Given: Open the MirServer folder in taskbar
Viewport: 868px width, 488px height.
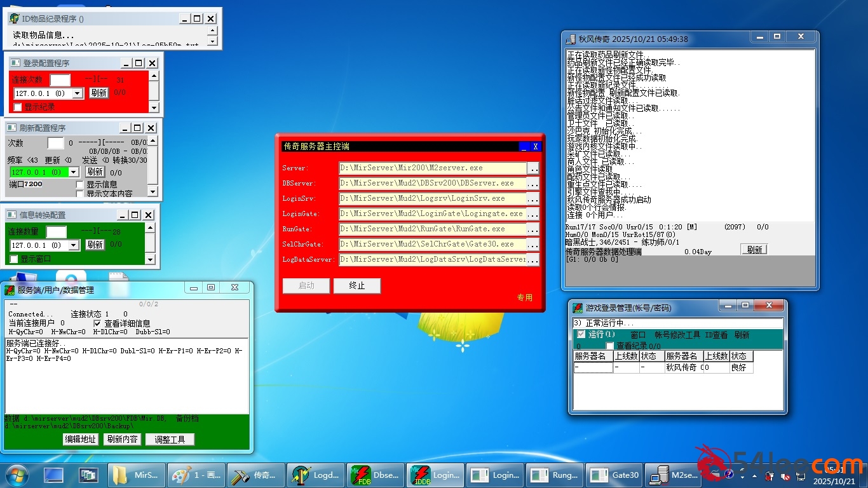Looking at the screenshot, I should pos(137,475).
